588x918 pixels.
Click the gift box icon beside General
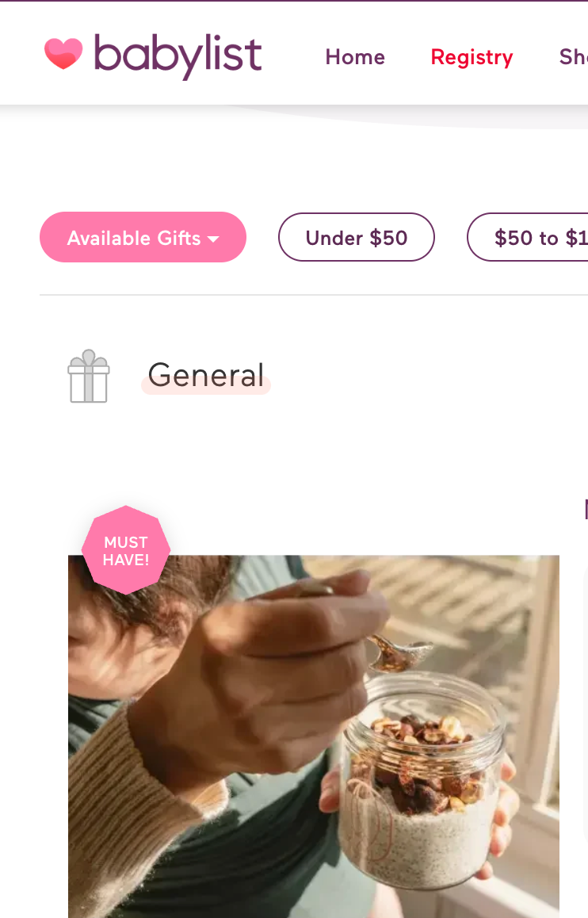pyautogui.click(x=88, y=377)
